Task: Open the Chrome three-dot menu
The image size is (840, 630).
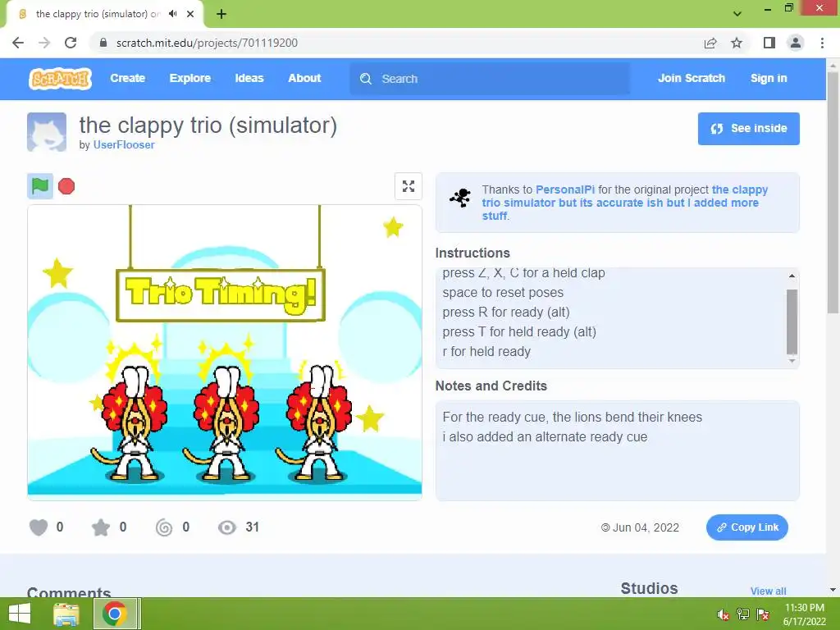Action: (822, 43)
